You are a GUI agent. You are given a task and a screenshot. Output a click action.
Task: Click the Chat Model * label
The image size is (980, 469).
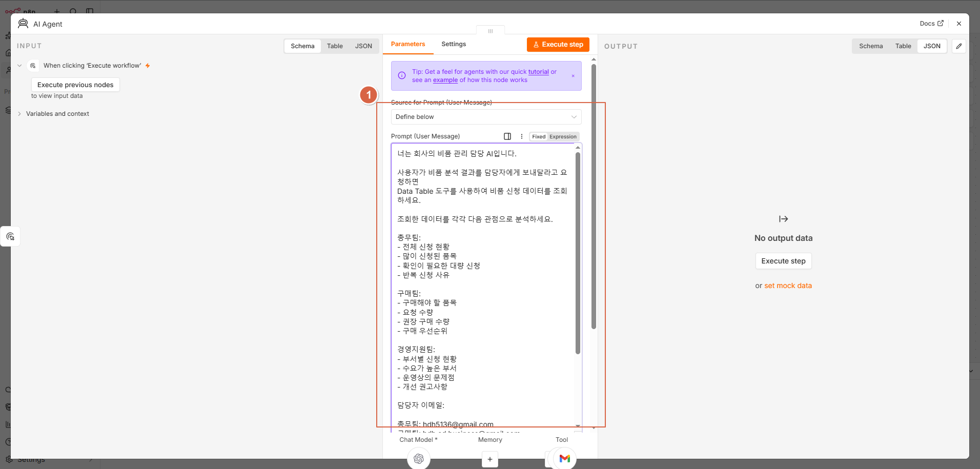point(418,440)
